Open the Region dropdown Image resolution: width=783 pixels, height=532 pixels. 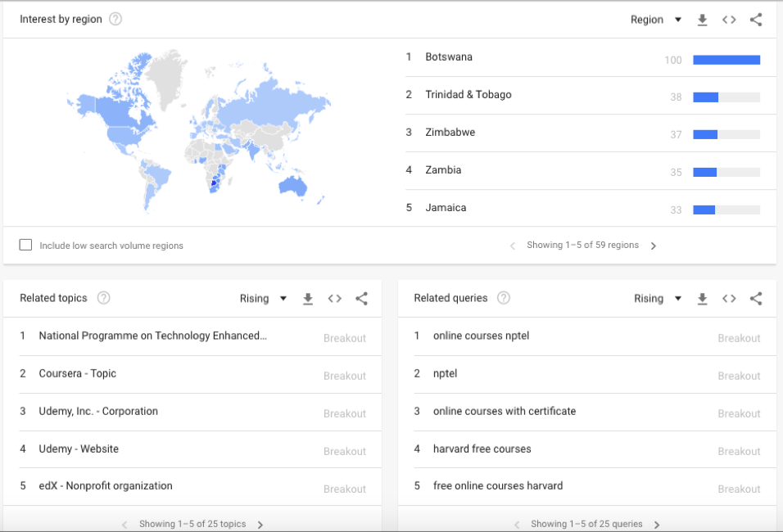pyautogui.click(x=656, y=20)
